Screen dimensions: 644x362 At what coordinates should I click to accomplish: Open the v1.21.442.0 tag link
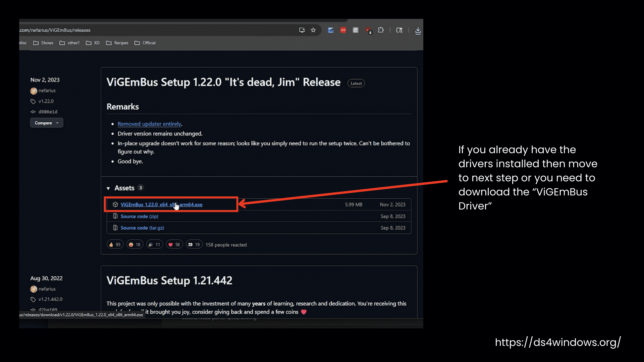[x=50, y=299]
